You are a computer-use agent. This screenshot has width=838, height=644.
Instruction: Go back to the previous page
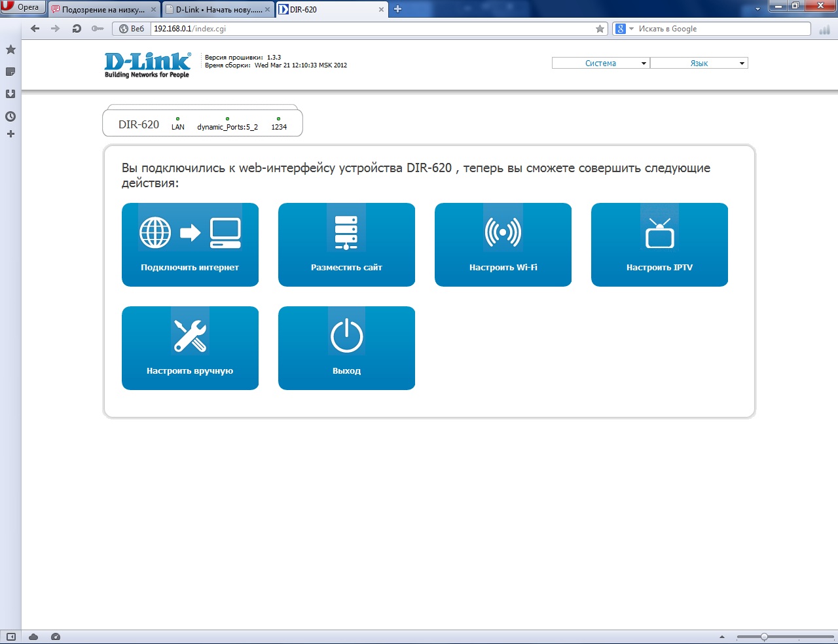[35, 29]
